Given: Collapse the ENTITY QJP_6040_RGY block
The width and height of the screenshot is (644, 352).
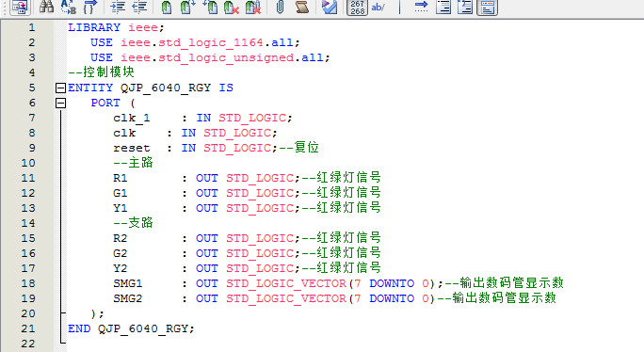Looking at the screenshot, I should coord(60,88).
